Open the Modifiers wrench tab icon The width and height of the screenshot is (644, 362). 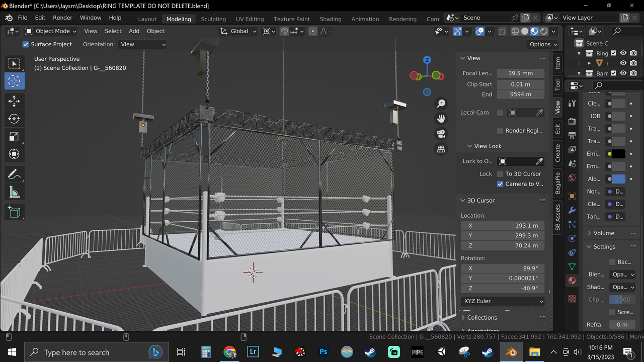click(572, 210)
